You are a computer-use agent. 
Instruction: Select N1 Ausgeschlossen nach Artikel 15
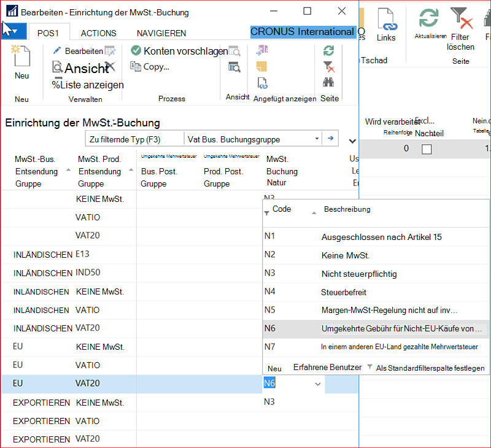pos(376,237)
